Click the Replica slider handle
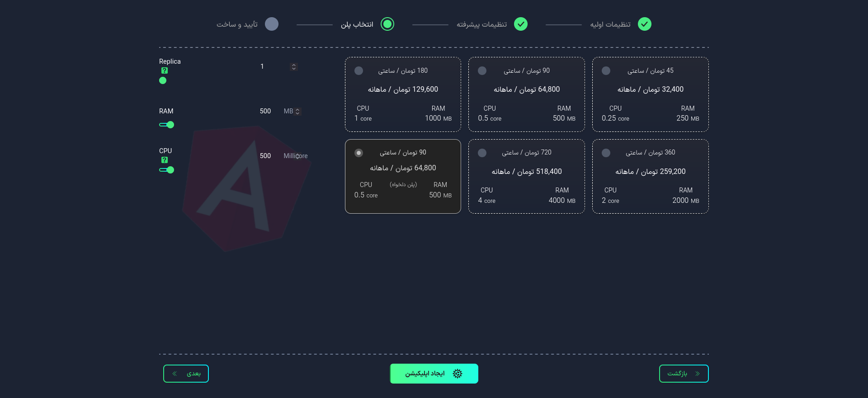 163,80
